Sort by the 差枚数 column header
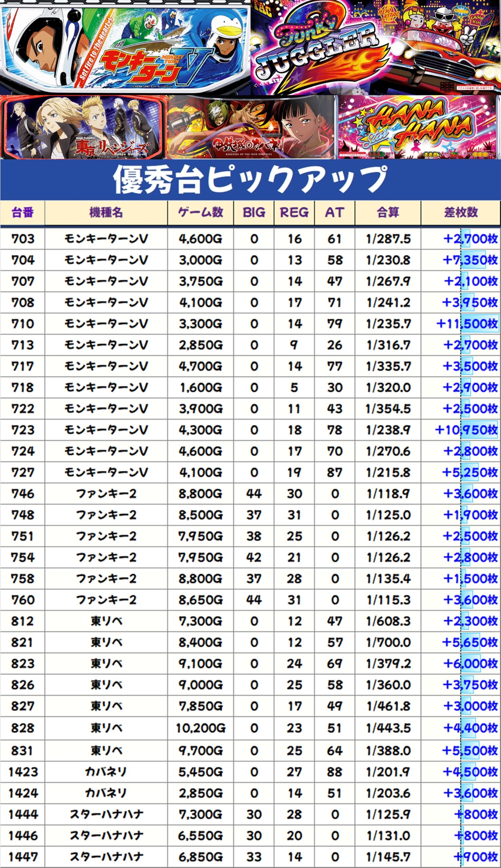 pyautogui.click(x=461, y=213)
